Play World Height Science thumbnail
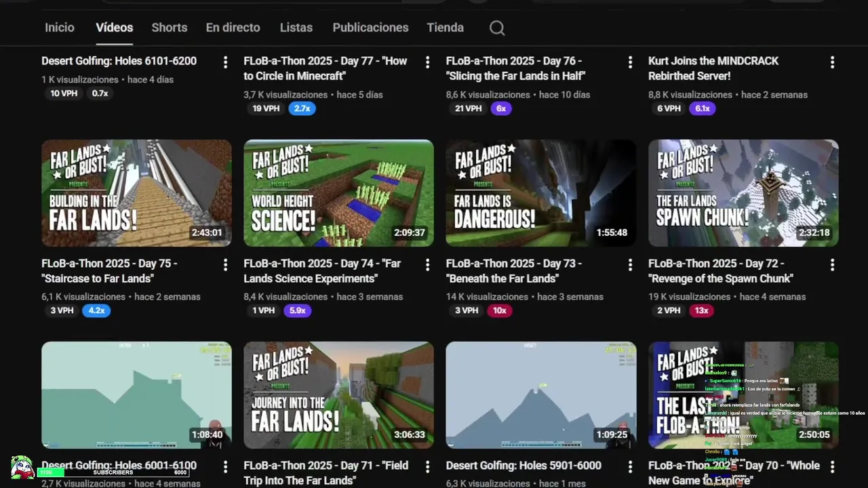This screenshot has height=488, width=868. tap(338, 193)
